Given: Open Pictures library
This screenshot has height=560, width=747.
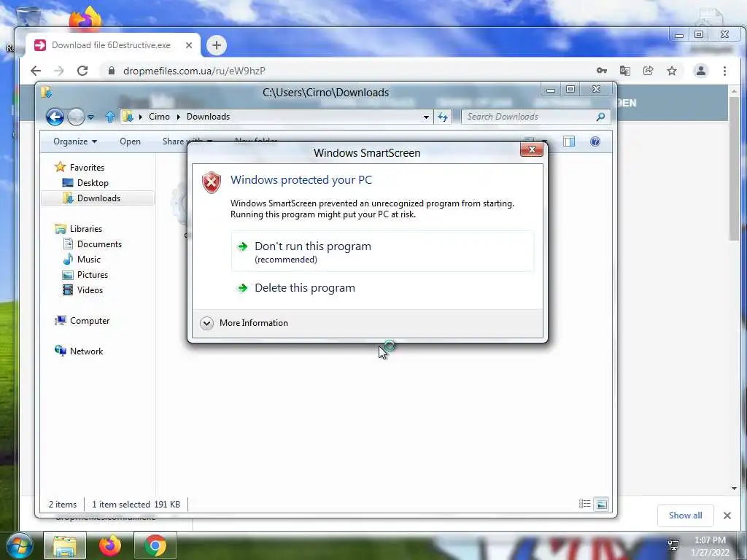Looking at the screenshot, I should coord(93,275).
